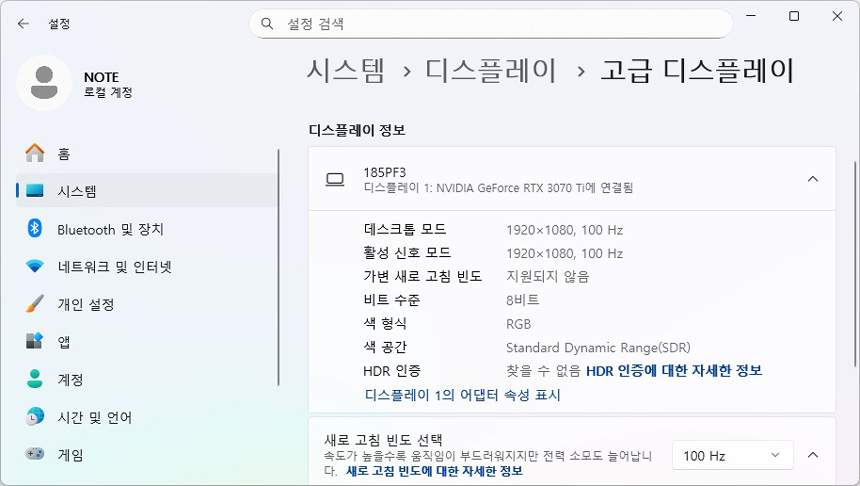Viewport: 860px width, 486px height.
Task: Select 시스템 in the sidebar menu
Action: (x=77, y=191)
